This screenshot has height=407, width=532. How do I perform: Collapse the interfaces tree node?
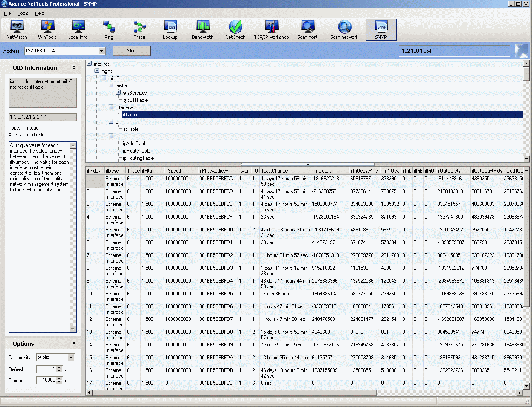click(x=111, y=107)
